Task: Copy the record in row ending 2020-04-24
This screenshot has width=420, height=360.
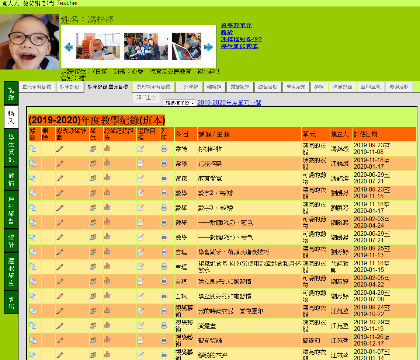Action: [x=33, y=222]
